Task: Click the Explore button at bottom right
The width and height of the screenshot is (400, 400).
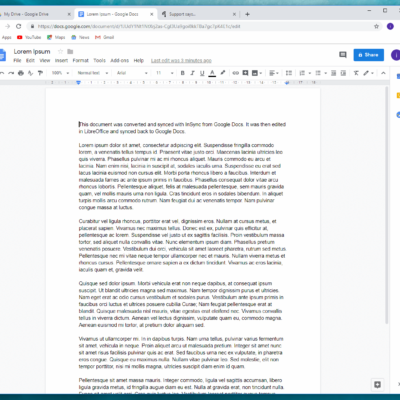Action: [x=377, y=385]
